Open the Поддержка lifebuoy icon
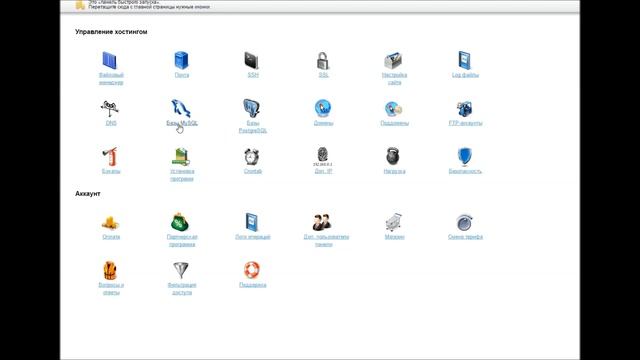Image resolution: width=640 pixels, height=360 pixels. [x=252, y=270]
